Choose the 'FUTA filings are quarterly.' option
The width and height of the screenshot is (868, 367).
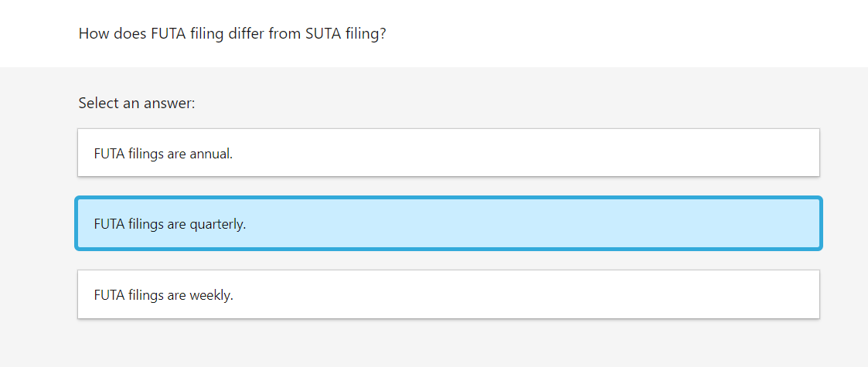448,224
